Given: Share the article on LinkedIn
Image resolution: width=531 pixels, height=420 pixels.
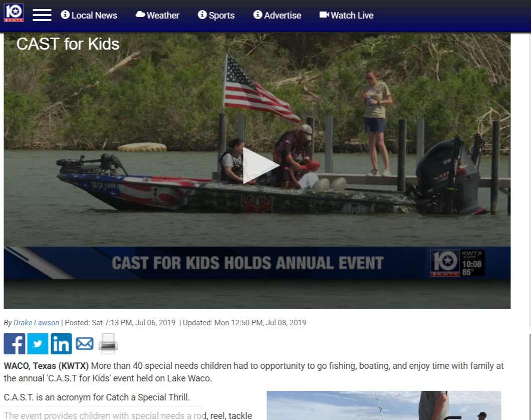Looking at the screenshot, I should point(61,344).
